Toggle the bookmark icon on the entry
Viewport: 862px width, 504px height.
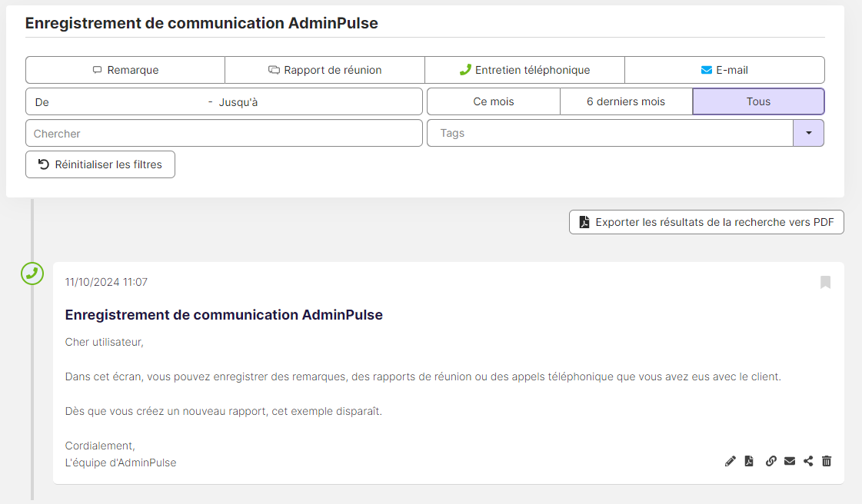(x=825, y=282)
